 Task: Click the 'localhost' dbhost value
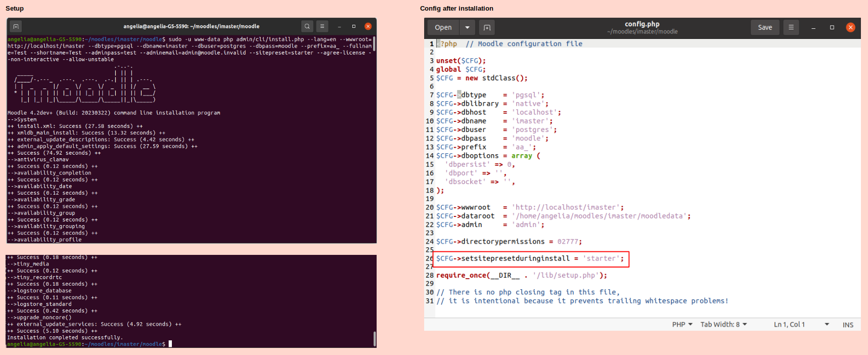[536, 112]
